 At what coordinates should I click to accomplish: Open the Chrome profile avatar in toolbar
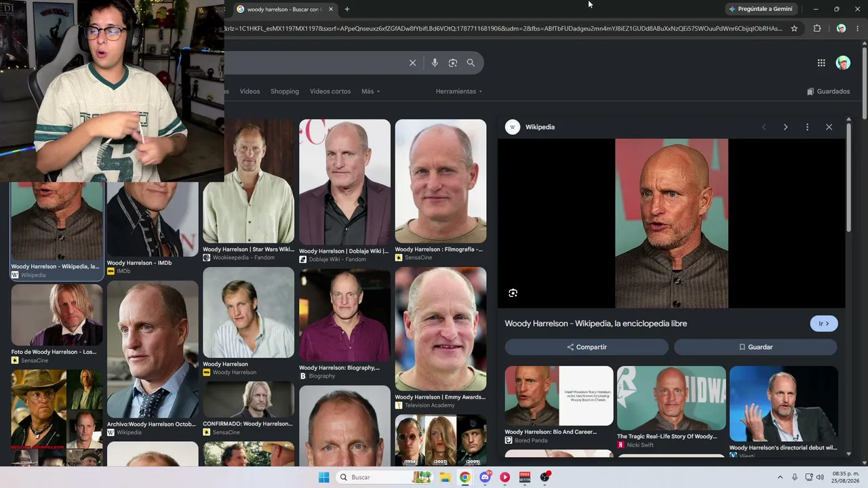[x=841, y=28]
